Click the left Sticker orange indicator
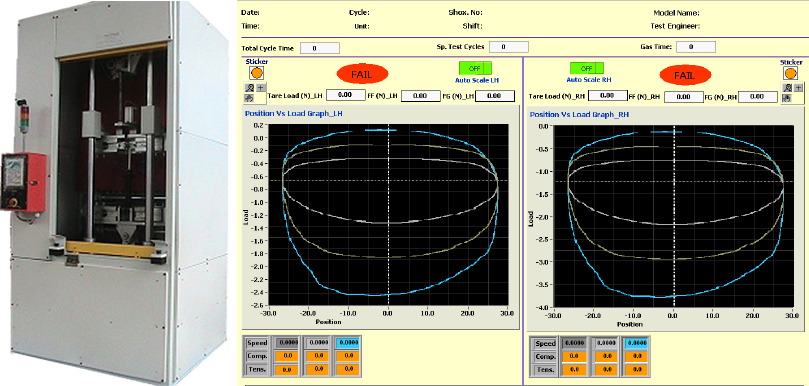Viewport: 809px width, 386px height. (x=256, y=73)
